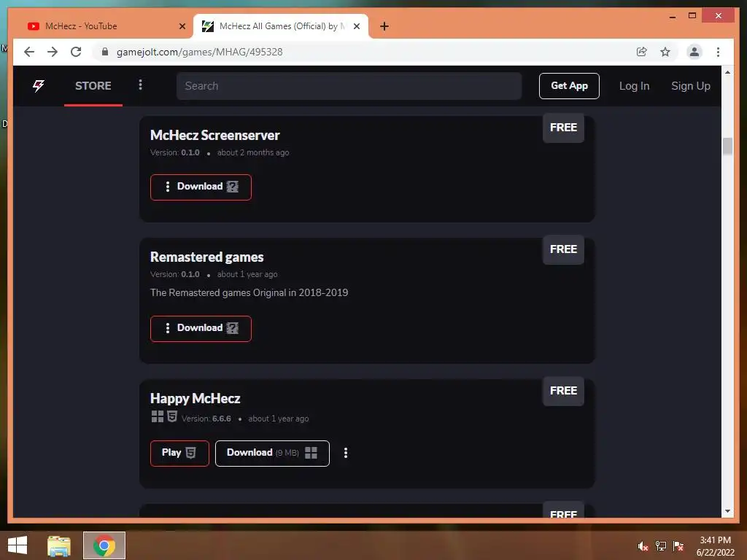Click the Chrome taskbar icon
This screenshot has width=747, height=560.
[x=104, y=545]
